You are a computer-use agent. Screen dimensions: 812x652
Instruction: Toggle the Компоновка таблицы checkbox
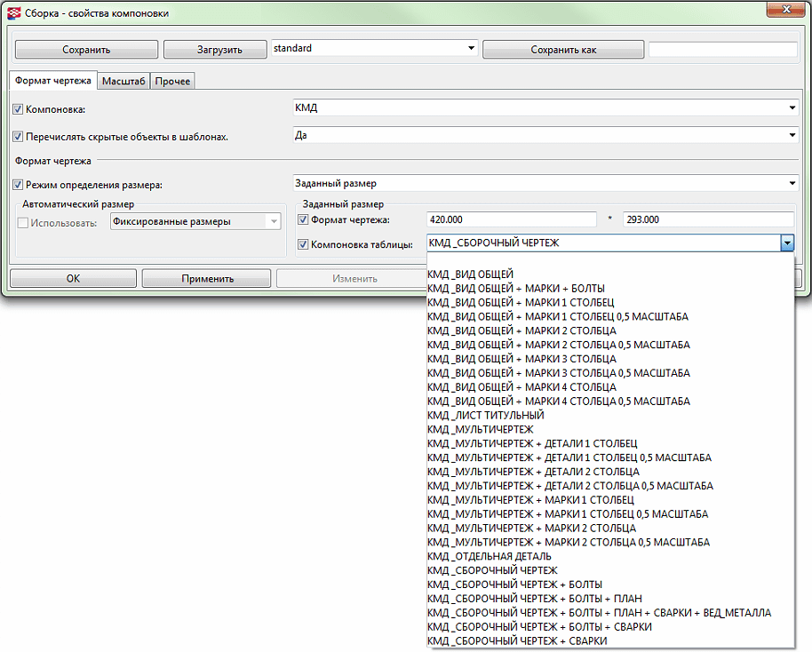[x=304, y=244]
